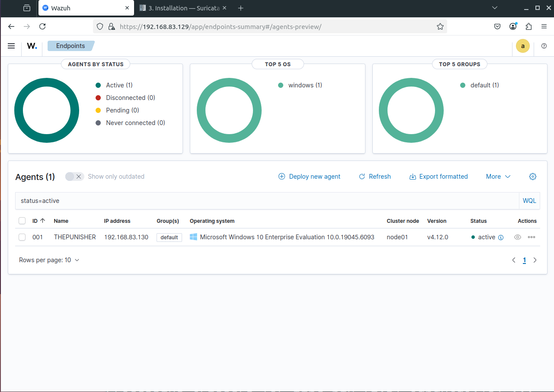Viewport: 554px width, 392px height.
Task: Open the list all tabs dropdown
Action: (495, 8)
